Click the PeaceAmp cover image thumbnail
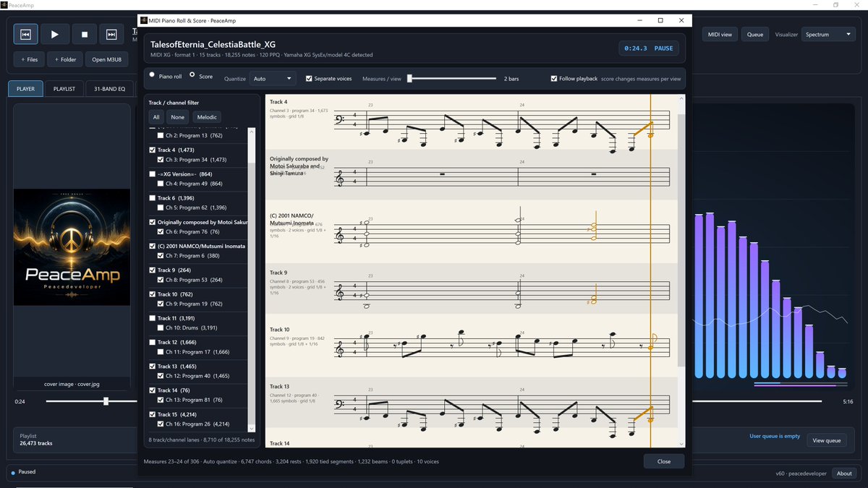The width and height of the screenshot is (868, 488). [72, 247]
